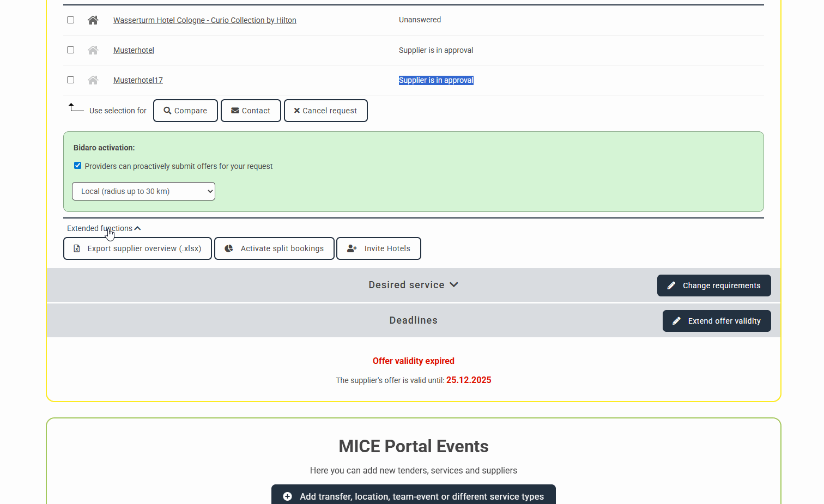824x504 pixels.
Task: Click the plus icon on the add services button
Action: pyautogui.click(x=288, y=496)
